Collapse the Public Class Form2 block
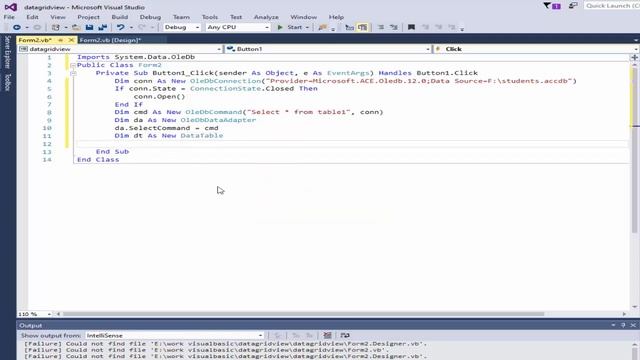Screen dimensions: 640x360 click(x=73, y=65)
